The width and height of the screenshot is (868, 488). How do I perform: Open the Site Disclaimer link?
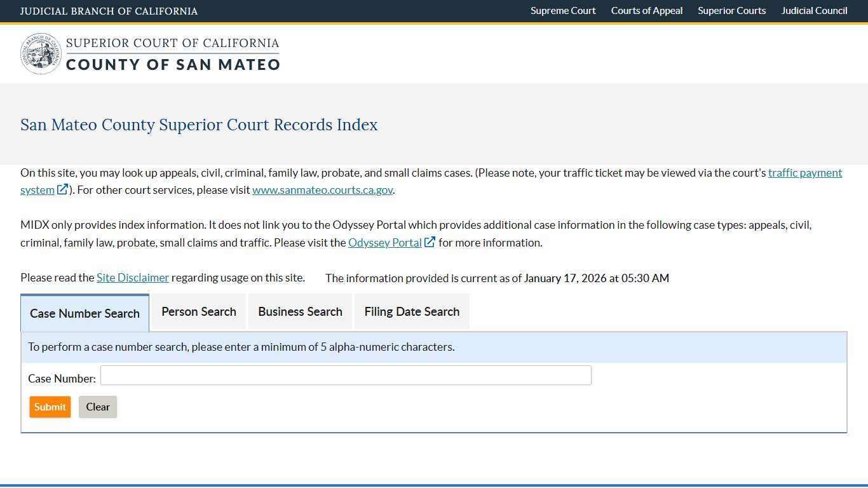click(132, 278)
